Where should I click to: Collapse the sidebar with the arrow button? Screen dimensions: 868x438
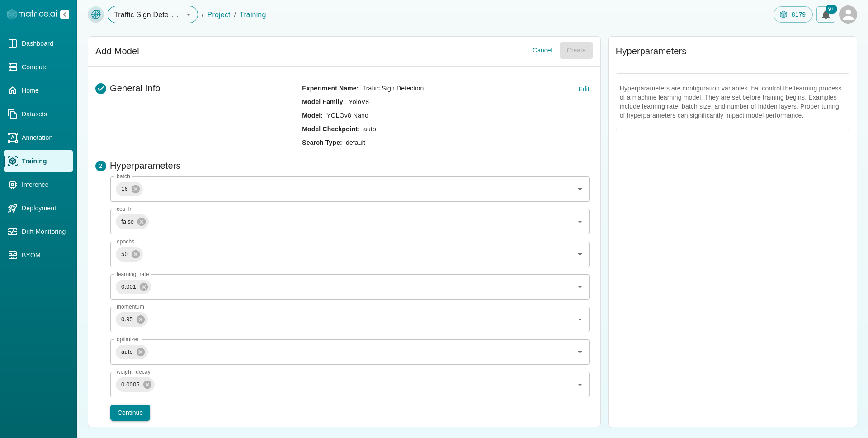[65, 14]
